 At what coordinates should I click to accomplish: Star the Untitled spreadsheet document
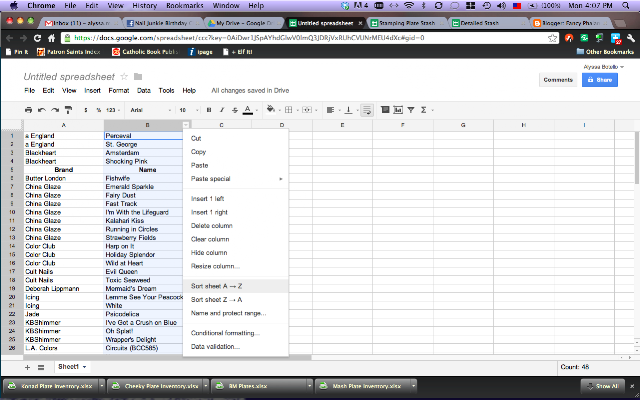tap(124, 77)
